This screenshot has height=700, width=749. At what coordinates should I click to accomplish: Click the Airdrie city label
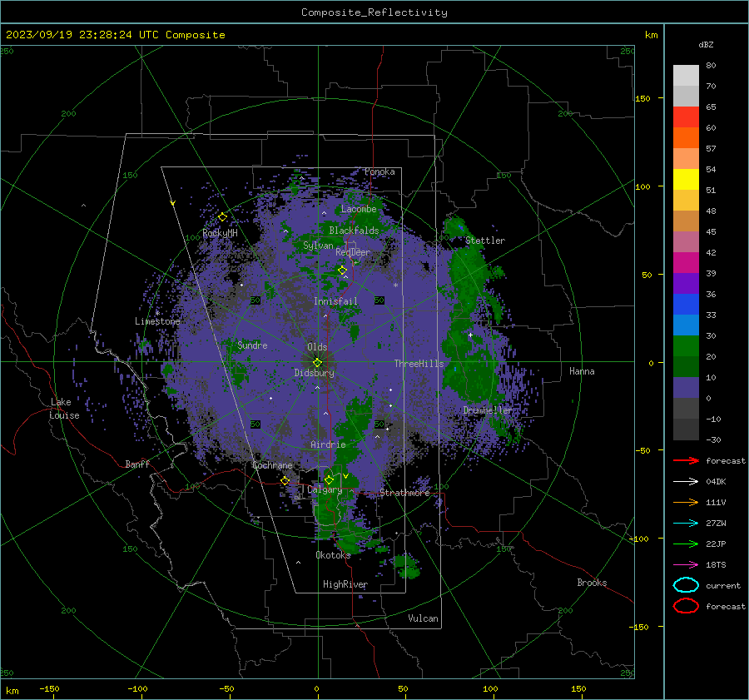tap(328, 444)
